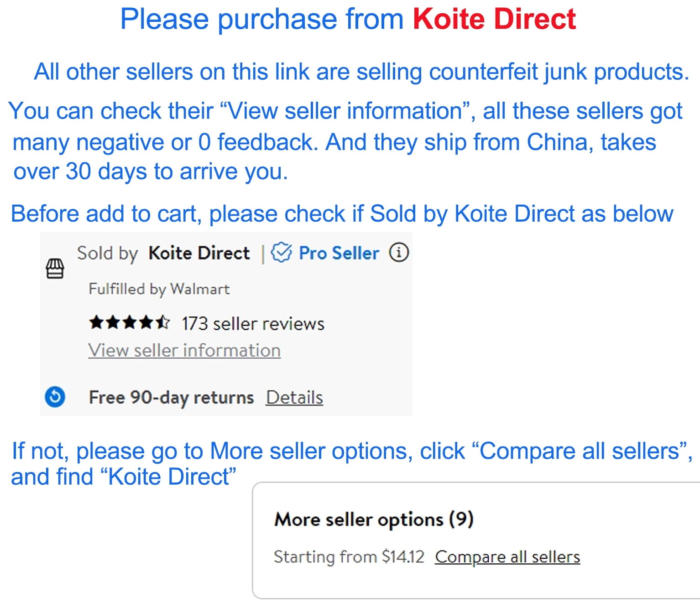Click the Fulfilled by Walmart text
The image size is (700, 607).
tap(159, 289)
